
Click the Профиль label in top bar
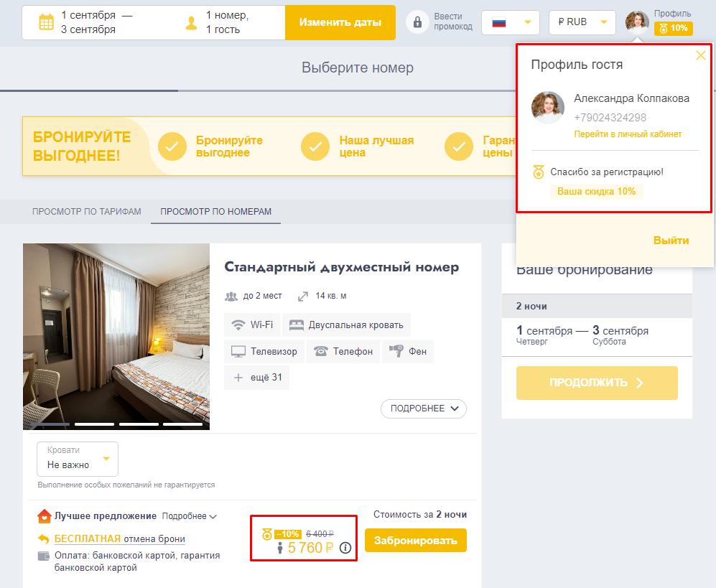click(x=672, y=14)
